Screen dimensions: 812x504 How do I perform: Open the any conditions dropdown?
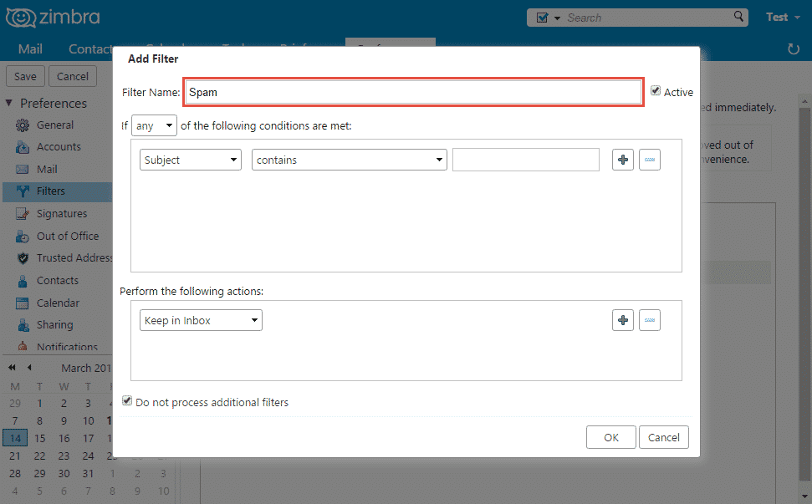(x=154, y=125)
